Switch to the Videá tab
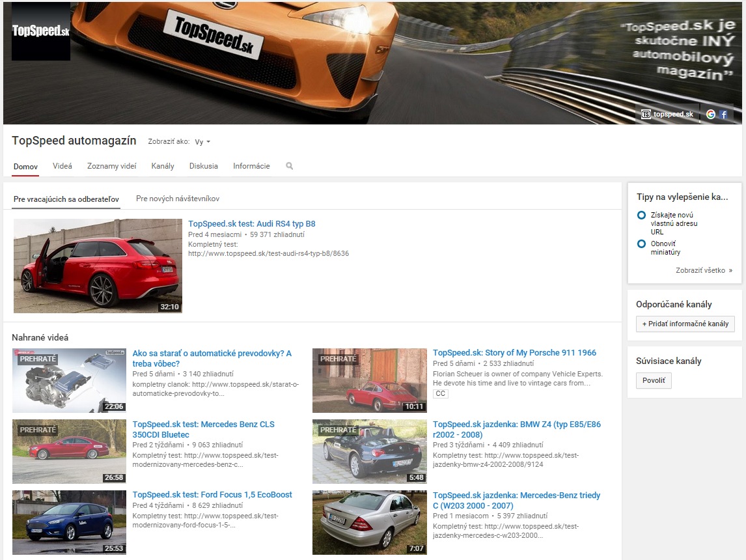This screenshot has width=746, height=560. (x=62, y=166)
